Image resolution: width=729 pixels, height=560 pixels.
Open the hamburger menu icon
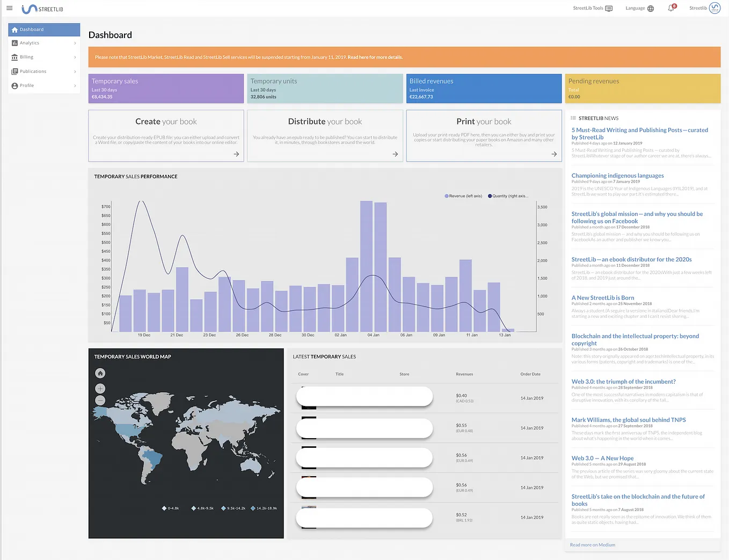point(9,8)
